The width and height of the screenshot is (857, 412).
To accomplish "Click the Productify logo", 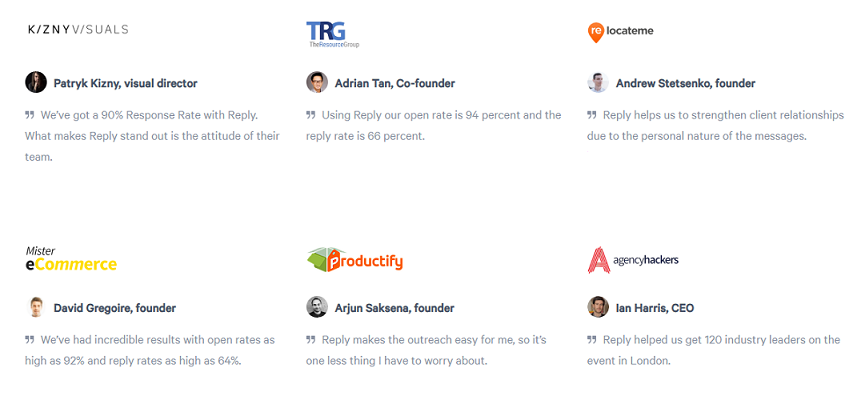I will coord(355,260).
